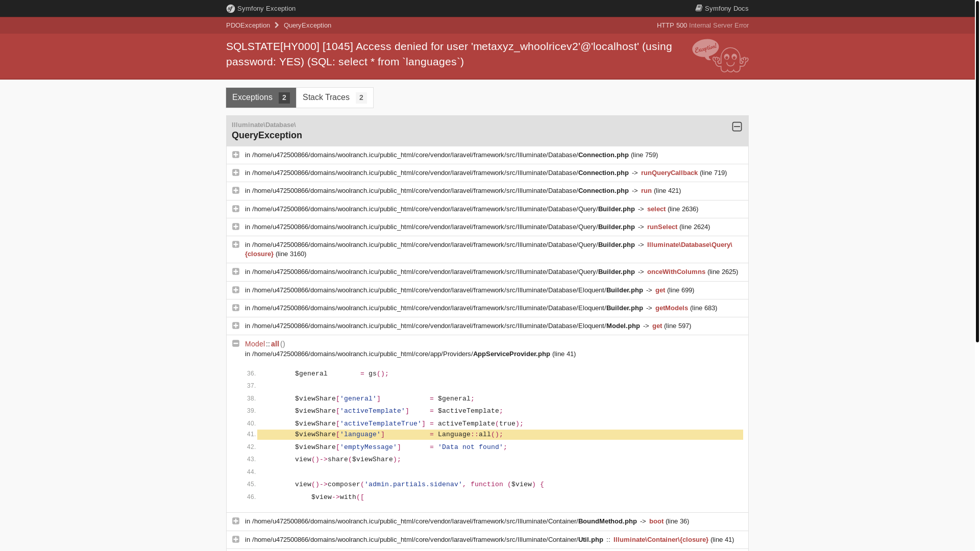The image size is (980, 551).
Task: Click the QueryException block heading
Action: pyautogui.click(x=267, y=135)
